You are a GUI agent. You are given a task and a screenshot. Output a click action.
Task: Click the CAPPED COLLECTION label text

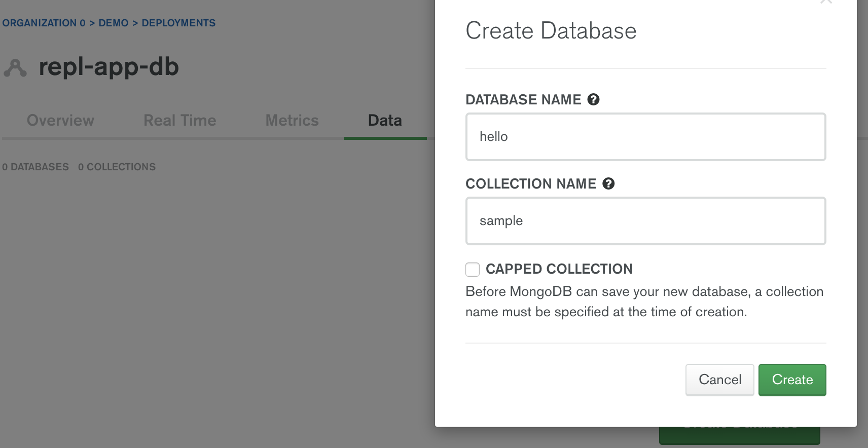(x=559, y=269)
